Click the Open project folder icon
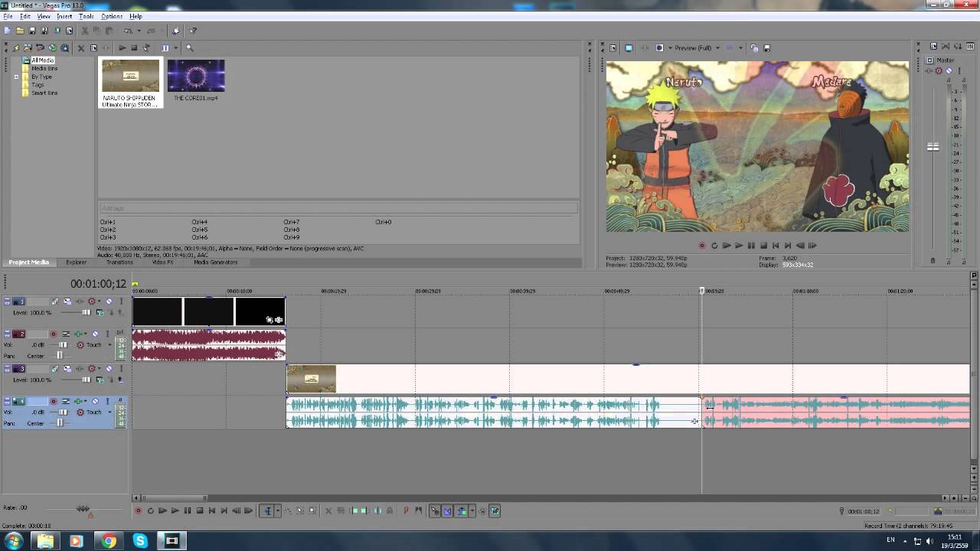The width and height of the screenshot is (980, 551). (x=20, y=31)
